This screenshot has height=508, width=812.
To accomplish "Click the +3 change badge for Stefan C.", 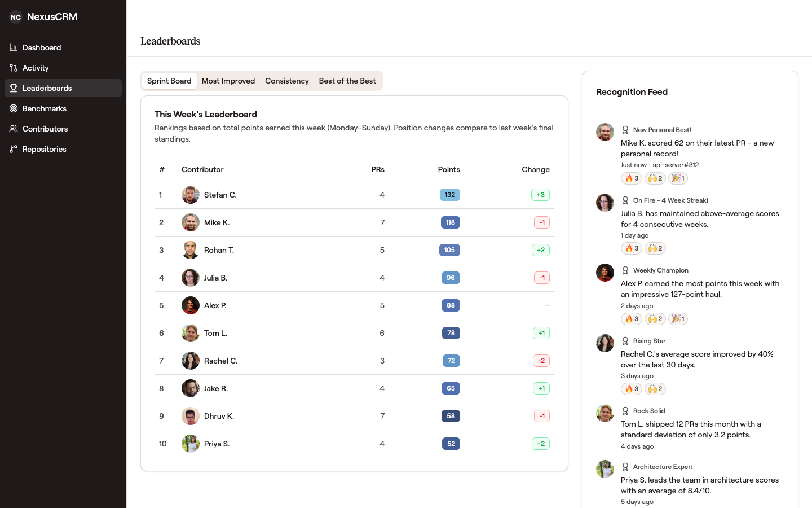I will [540, 195].
